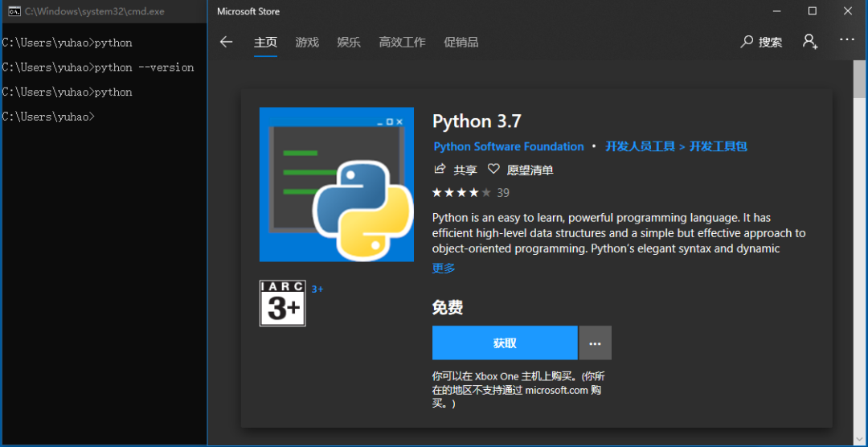Viewport: 868px width, 447px height.
Task: Click the blue 获取 button
Action: [505, 342]
